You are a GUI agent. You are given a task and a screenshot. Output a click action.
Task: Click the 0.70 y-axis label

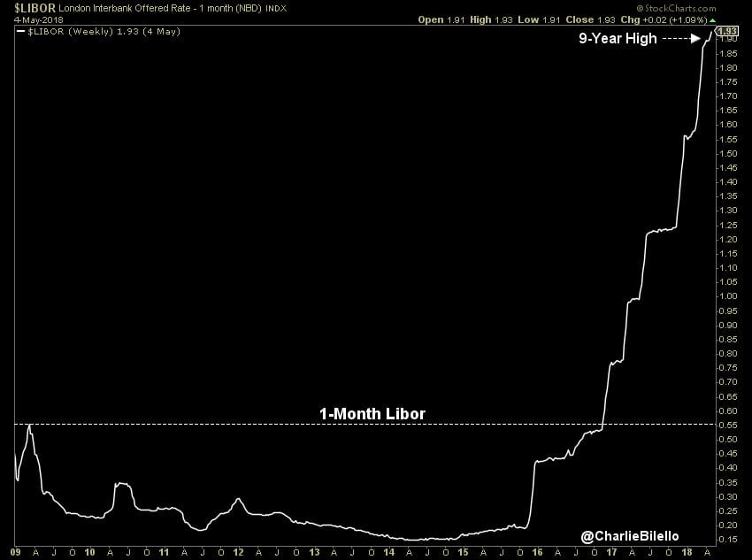pos(728,382)
